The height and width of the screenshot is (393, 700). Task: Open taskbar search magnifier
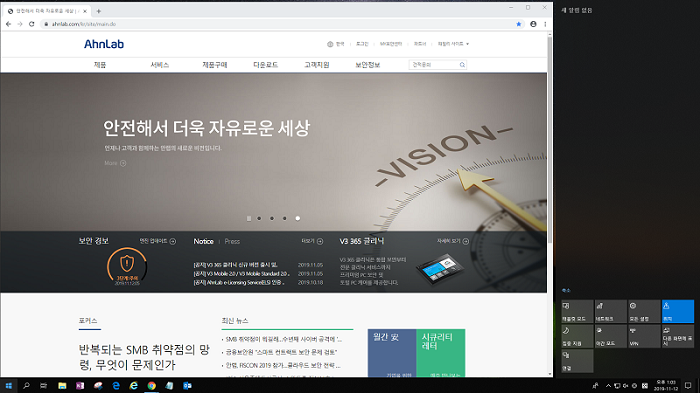pyautogui.click(x=26, y=385)
